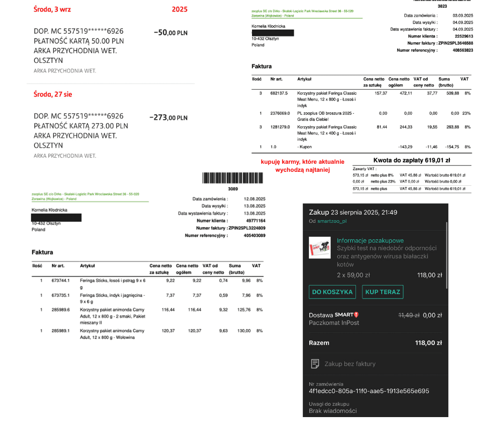Click the SMART delivery badge icon

(356, 315)
